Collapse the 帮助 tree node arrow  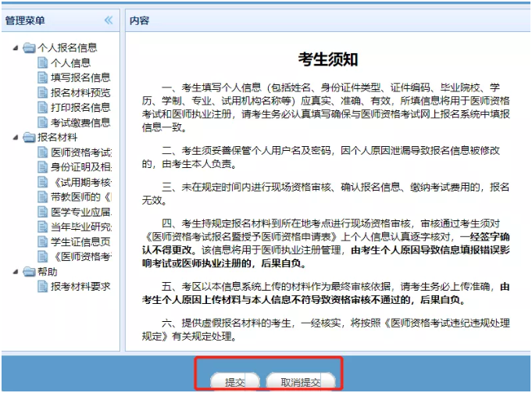click(x=16, y=272)
